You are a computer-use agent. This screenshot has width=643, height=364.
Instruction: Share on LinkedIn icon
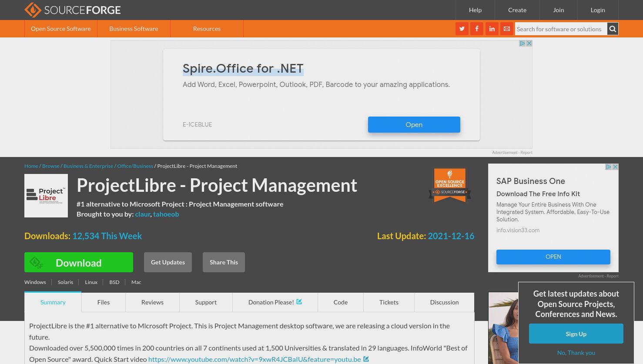pos(492,29)
